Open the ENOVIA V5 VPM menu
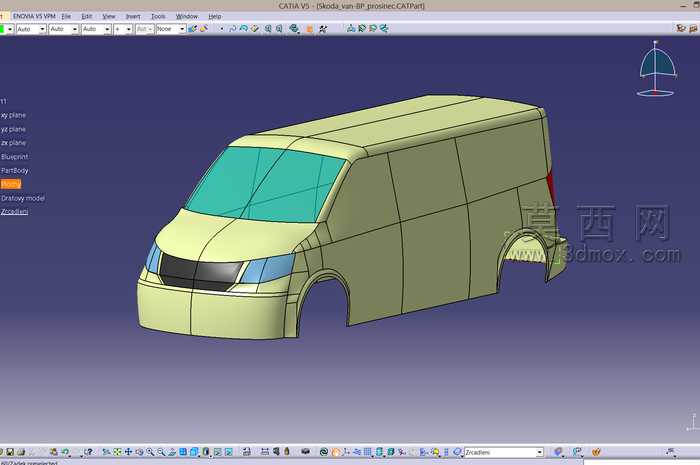This screenshot has width=700, height=465. [x=34, y=16]
